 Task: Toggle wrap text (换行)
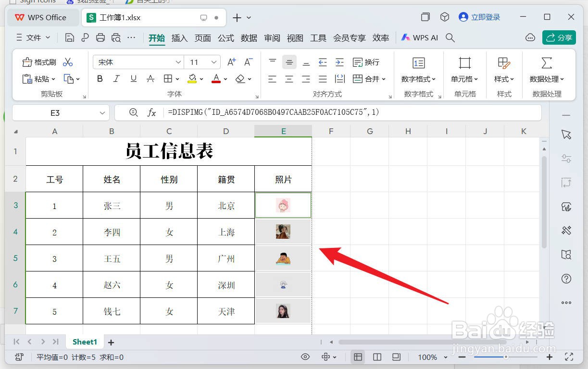pyautogui.click(x=366, y=62)
